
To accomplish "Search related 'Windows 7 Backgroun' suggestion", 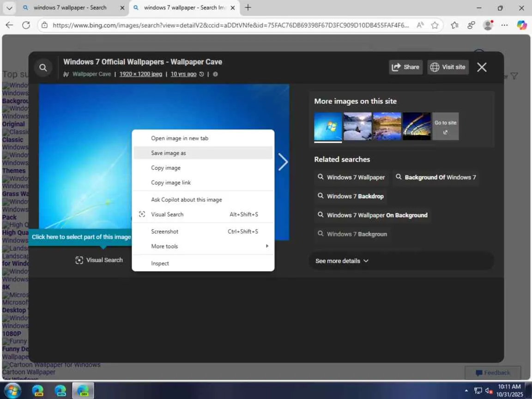I will (352, 234).
